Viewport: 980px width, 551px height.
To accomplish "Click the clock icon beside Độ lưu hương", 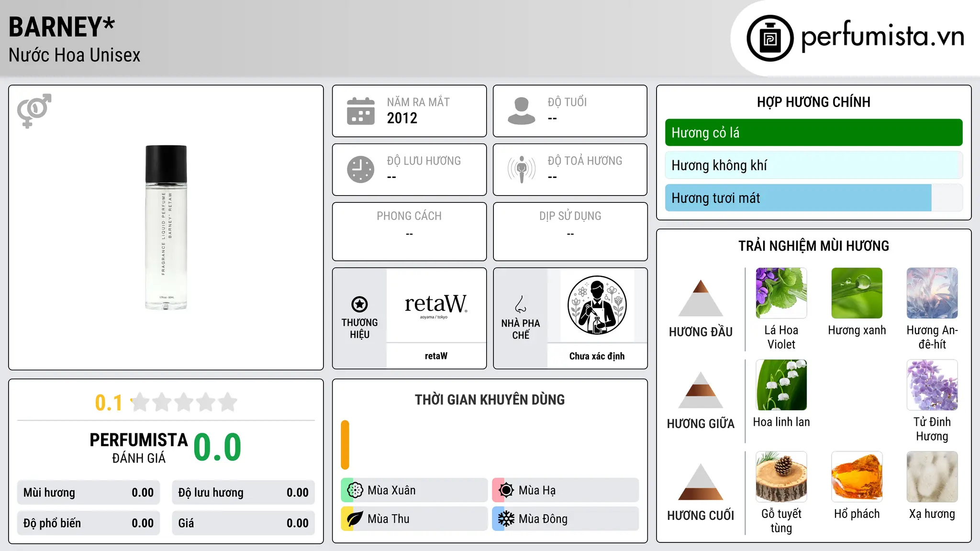I will (x=361, y=169).
